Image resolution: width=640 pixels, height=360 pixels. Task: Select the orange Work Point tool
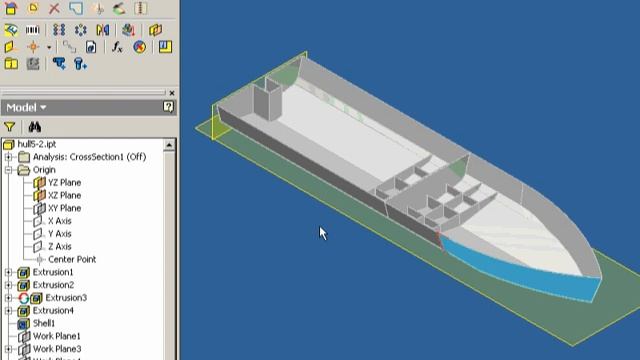pos(33,47)
